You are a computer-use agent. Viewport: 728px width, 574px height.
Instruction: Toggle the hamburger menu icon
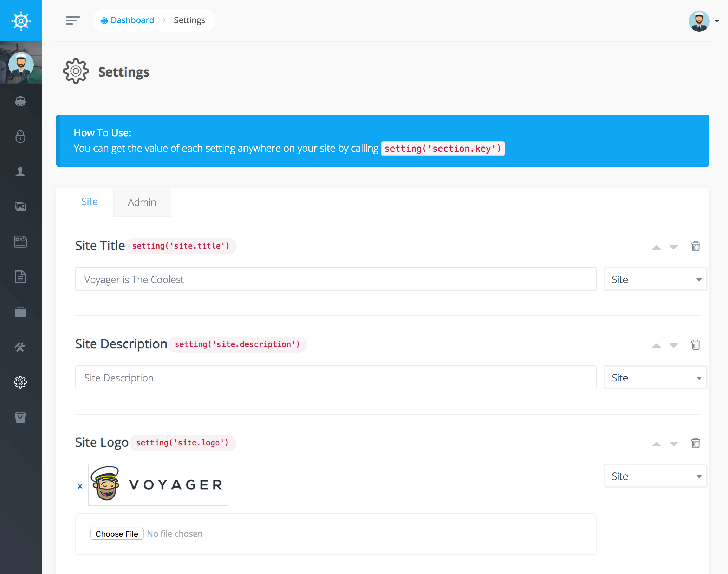tap(73, 20)
